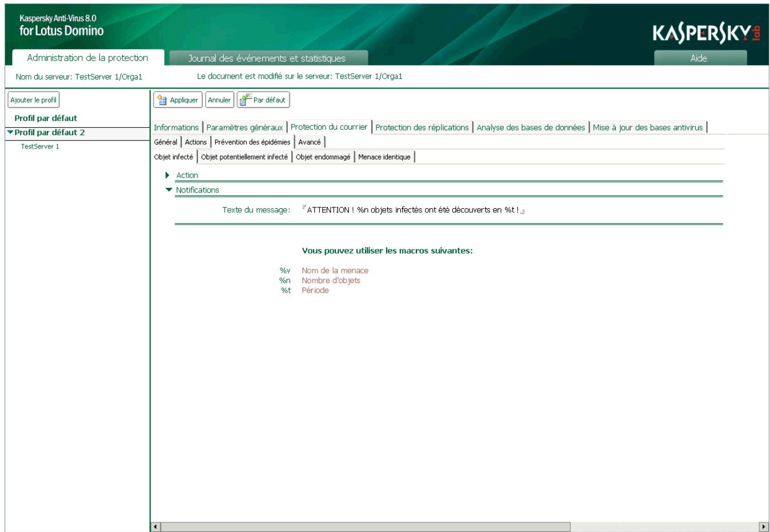The image size is (770, 532).
Task: Click the horizontal scrollbar left arrow
Action: [156, 527]
